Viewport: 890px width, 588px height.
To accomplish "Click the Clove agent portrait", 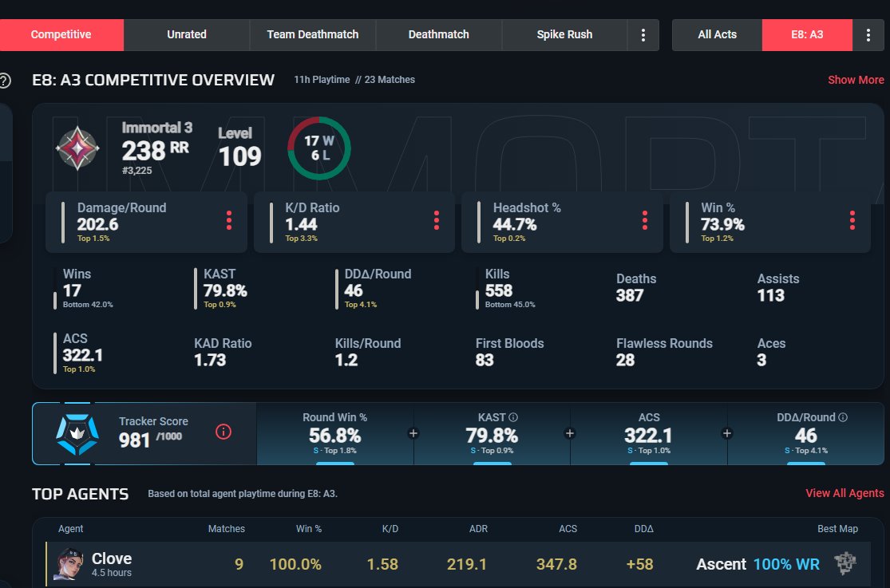I will pos(68,564).
